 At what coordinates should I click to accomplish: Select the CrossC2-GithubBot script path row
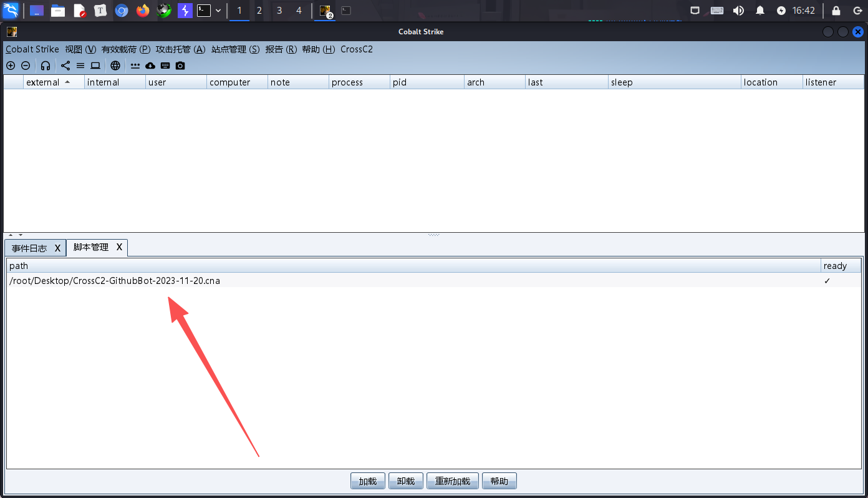click(x=115, y=281)
